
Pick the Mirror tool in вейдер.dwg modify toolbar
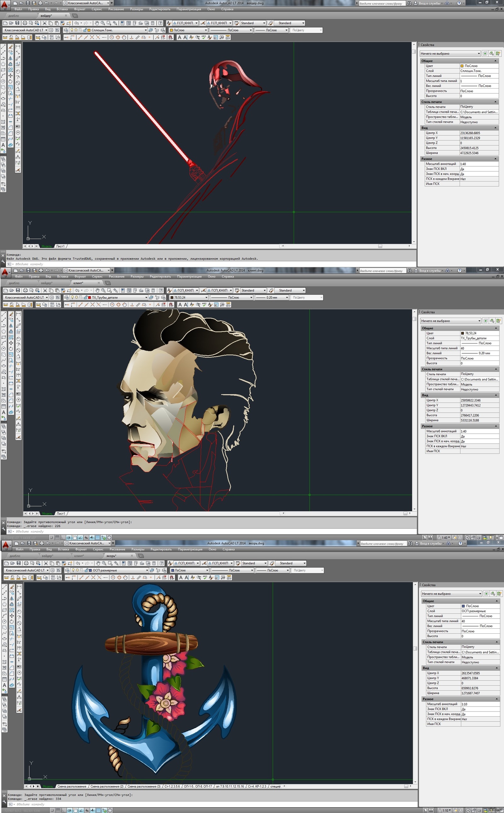point(10,58)
